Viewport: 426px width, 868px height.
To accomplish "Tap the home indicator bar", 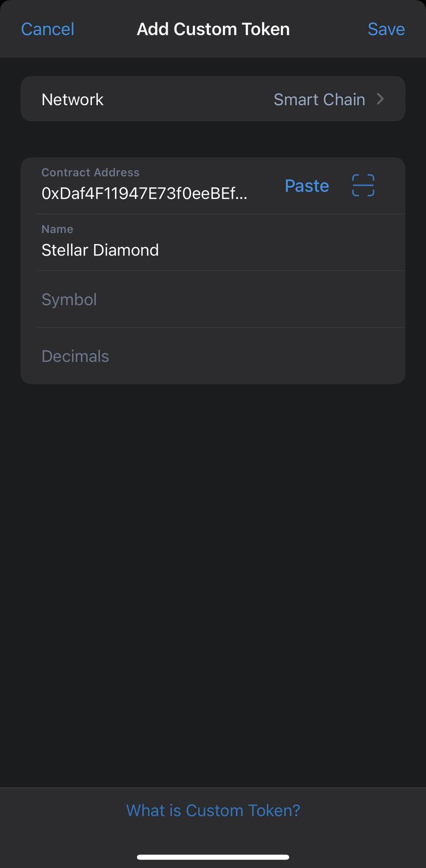I will pos(213,857).
